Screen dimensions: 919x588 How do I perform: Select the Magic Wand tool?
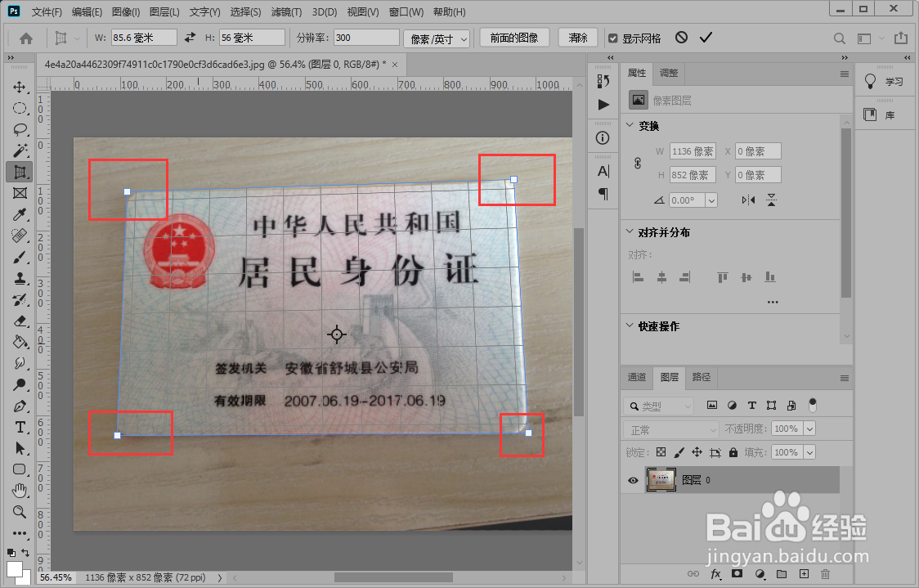[20, 150]
